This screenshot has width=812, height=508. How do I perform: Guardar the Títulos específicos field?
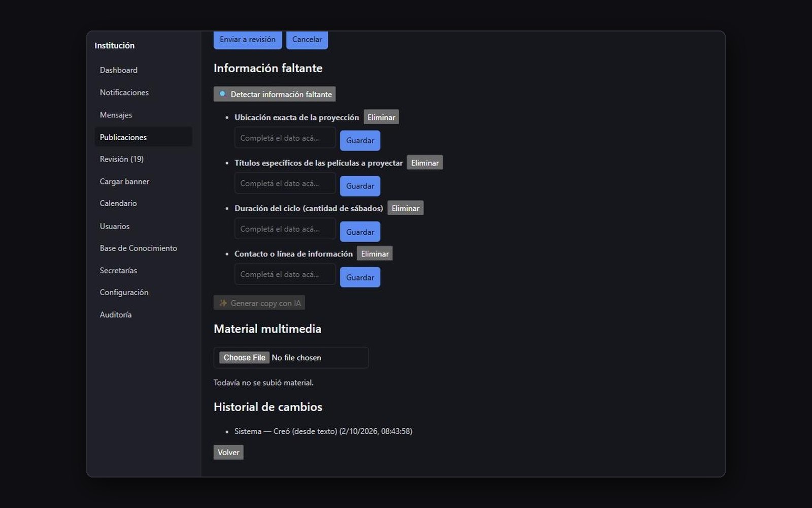[x=360, y=186]
